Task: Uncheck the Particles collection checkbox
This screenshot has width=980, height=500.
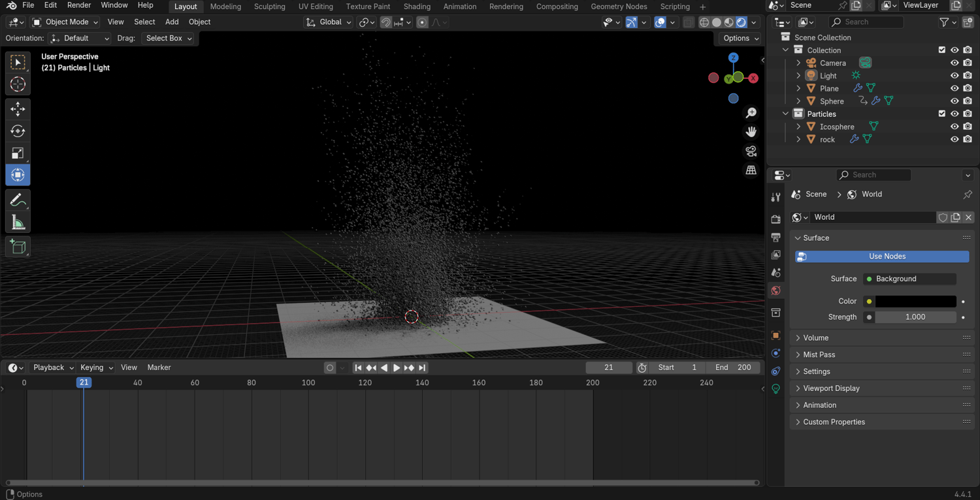Action: tap(941, 114)
